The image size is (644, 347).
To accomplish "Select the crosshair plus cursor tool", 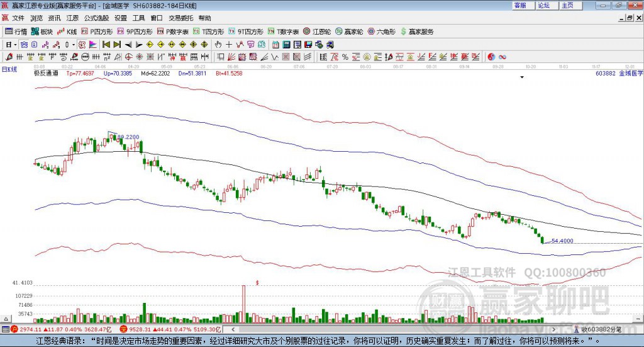I will pos(229,45).
